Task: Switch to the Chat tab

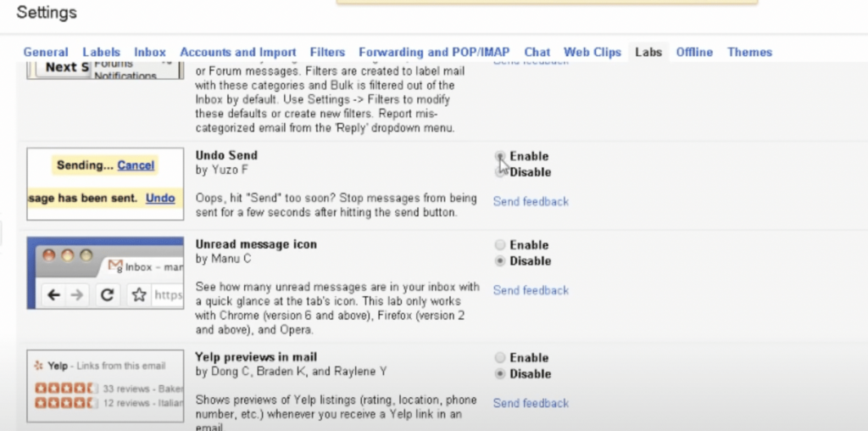Action: (537, 52)
